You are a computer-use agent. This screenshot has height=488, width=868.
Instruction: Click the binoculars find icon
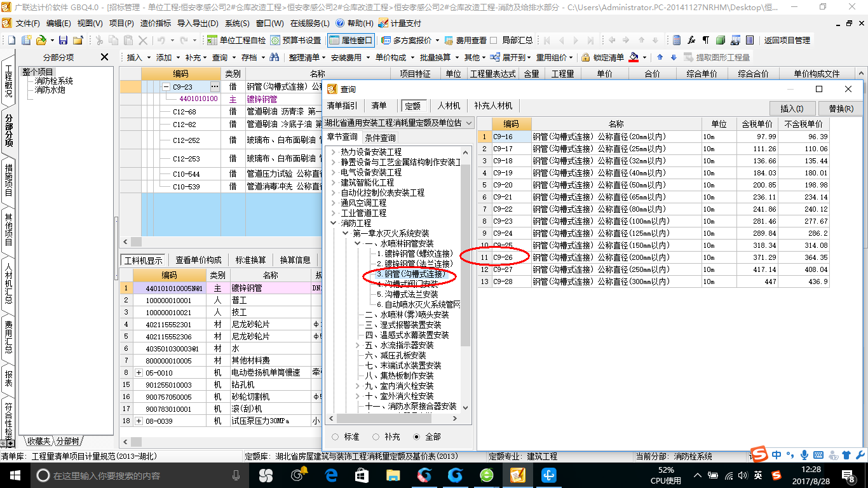(x=275, y=57)
